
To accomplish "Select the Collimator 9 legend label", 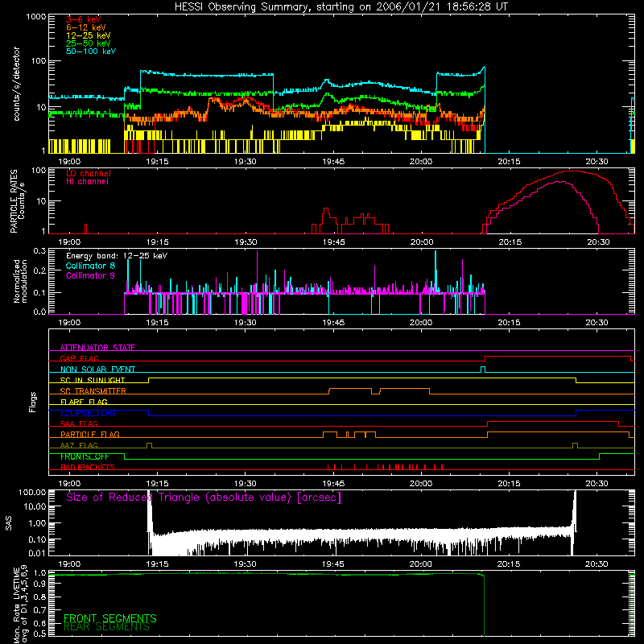I will click(90, 275).
